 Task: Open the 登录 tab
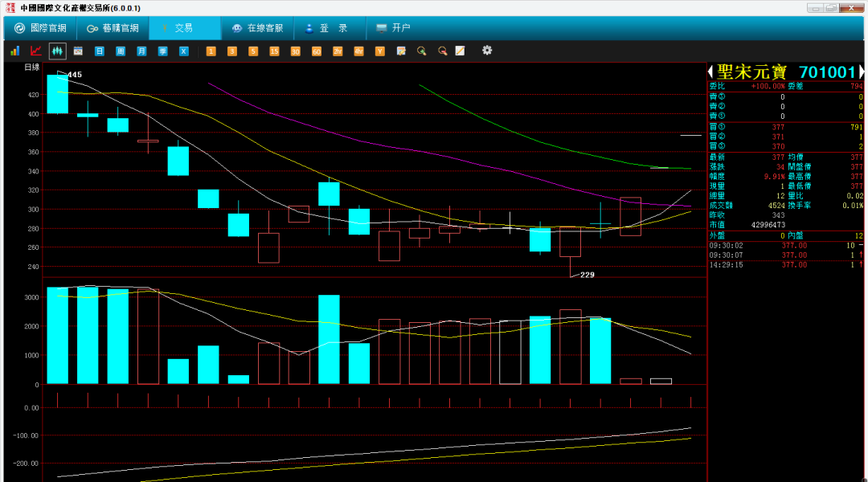click(x=330, y=27)
